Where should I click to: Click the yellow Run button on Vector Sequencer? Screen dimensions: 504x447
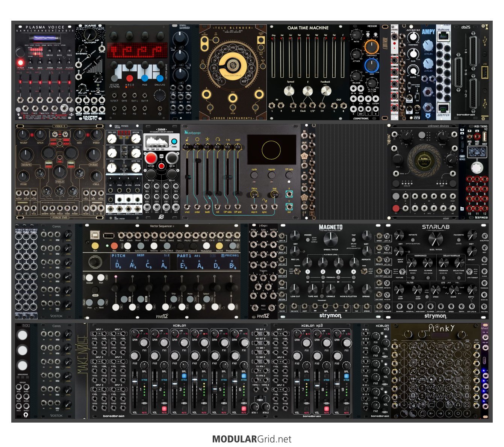(x=95, y=246)
